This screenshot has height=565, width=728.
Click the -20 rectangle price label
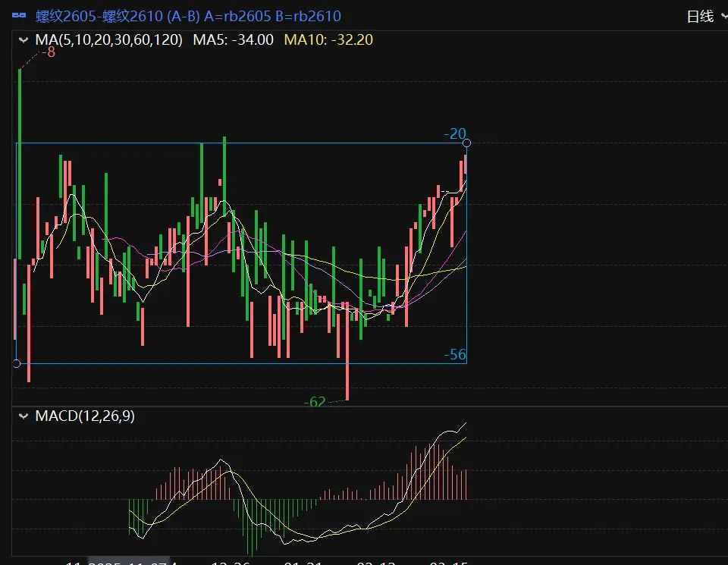(455, 133)
